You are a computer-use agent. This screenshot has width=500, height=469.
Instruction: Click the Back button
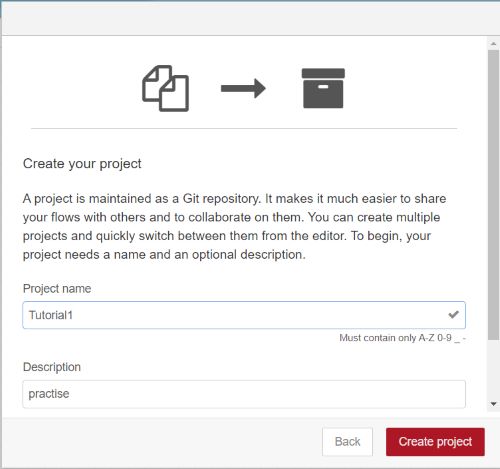(347, 442)
